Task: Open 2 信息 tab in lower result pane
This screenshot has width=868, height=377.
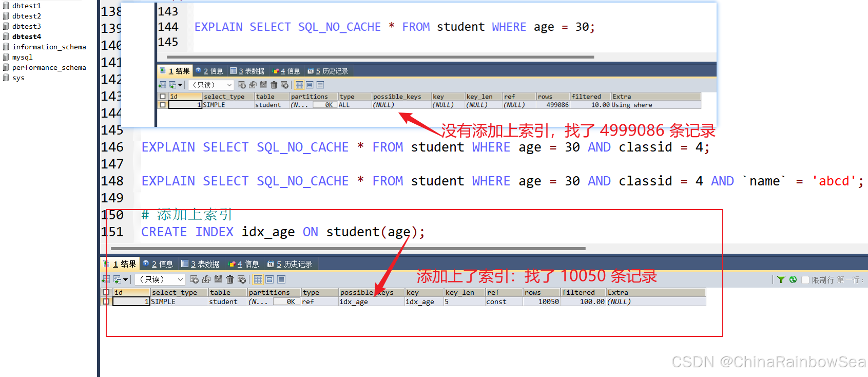Action: click(x=158, y=264)
